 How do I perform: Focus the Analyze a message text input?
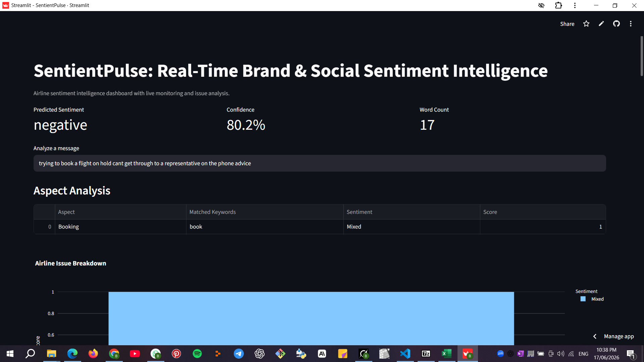(320, 163)
